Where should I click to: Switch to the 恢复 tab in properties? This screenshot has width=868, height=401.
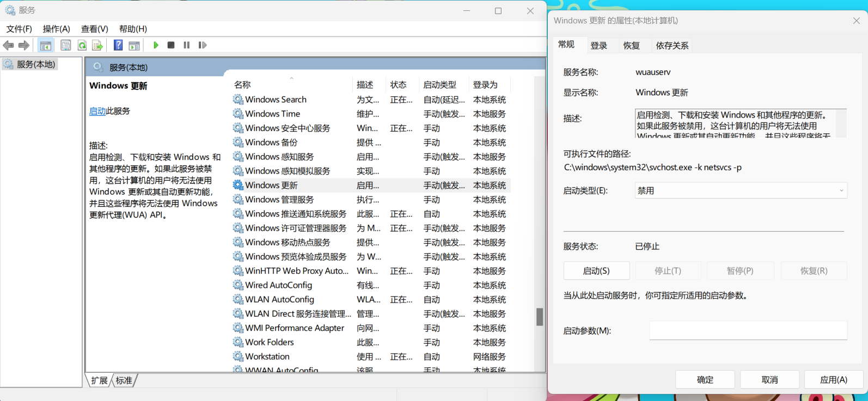[x=632, y=46]
